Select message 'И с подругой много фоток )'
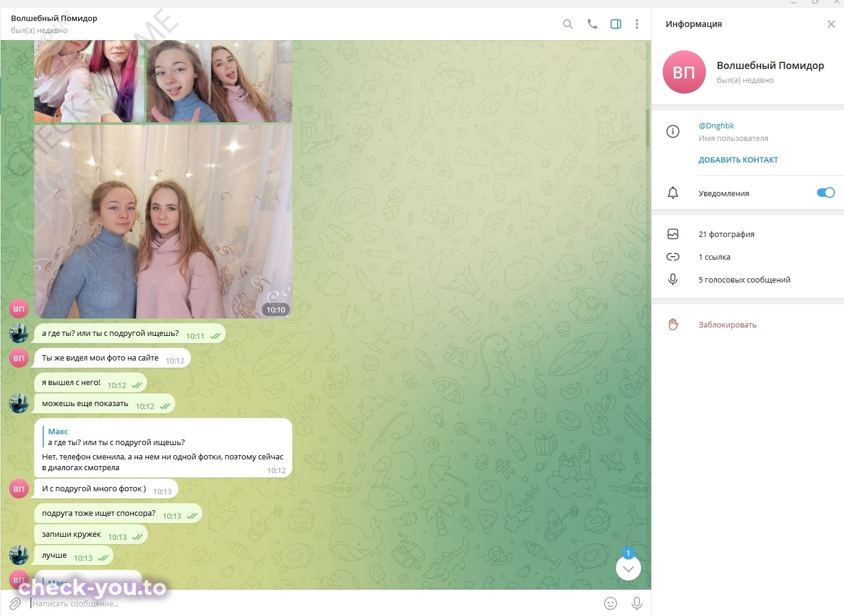 [106, 489]
